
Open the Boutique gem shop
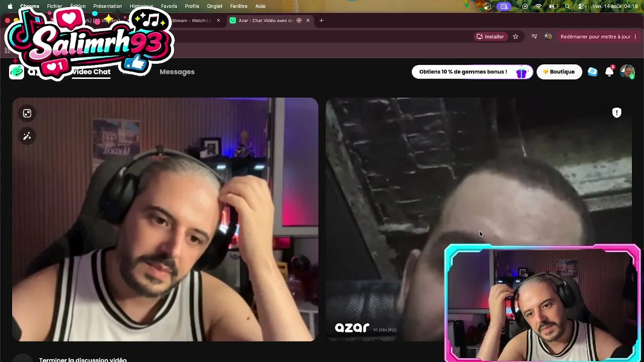(559, 72)
